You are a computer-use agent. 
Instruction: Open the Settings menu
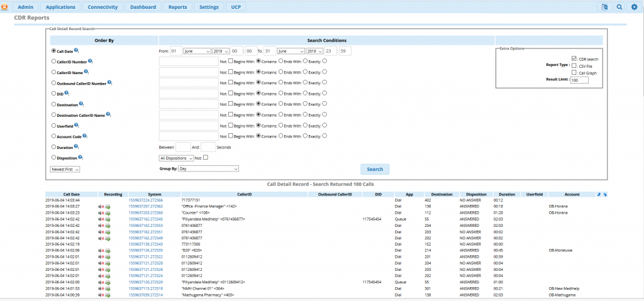[209, 7]
